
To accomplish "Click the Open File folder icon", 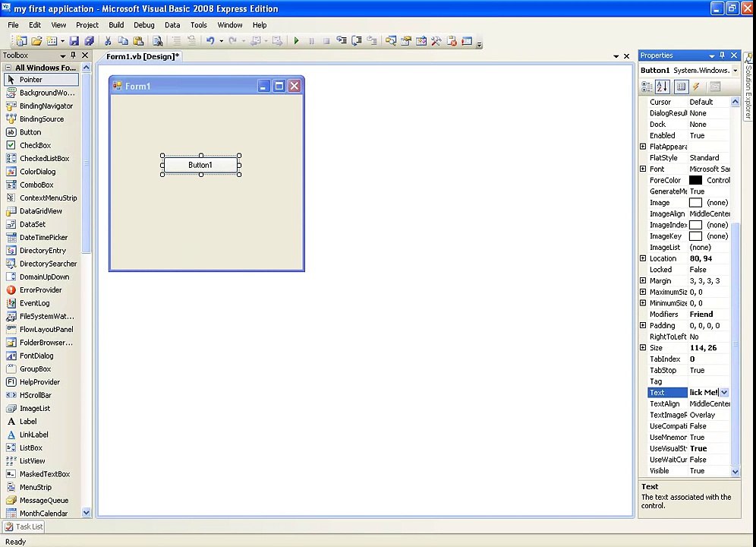I will pyautogui.click(x=36, y=41).
